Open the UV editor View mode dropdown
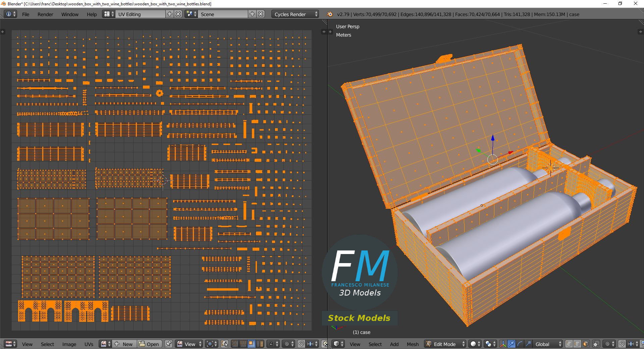The width and height of the screenshot is (644, 349). click(x=189, y=344)
